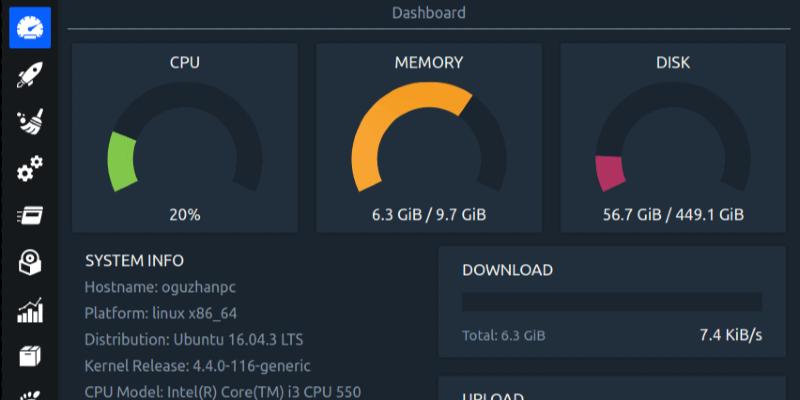Image resolution: width=800 pixels, height=400 pixels.
Task: Click the Kernel Release info line
Action: pyautogui.click(x=197, y=365)
